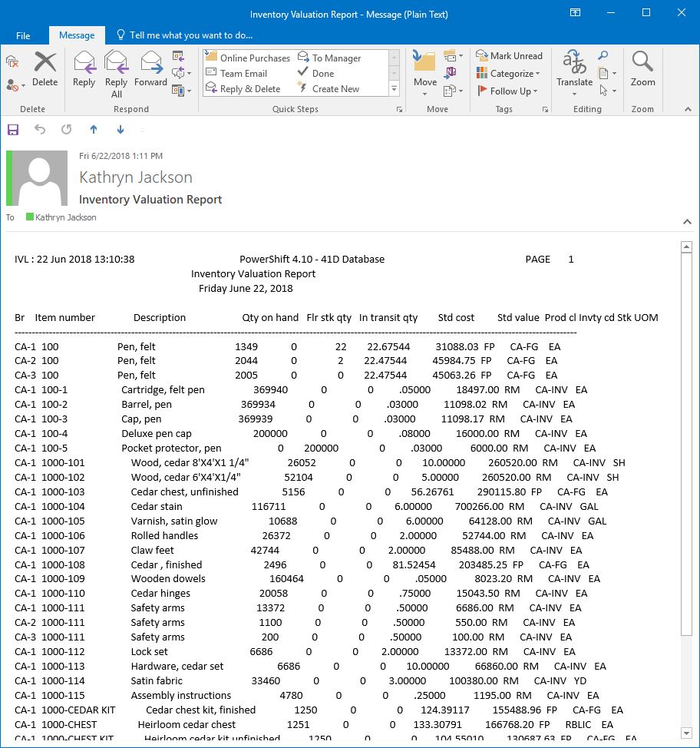Run the To Manager quick step
Viewport: 700px width, 748px height.
[329, 58]
